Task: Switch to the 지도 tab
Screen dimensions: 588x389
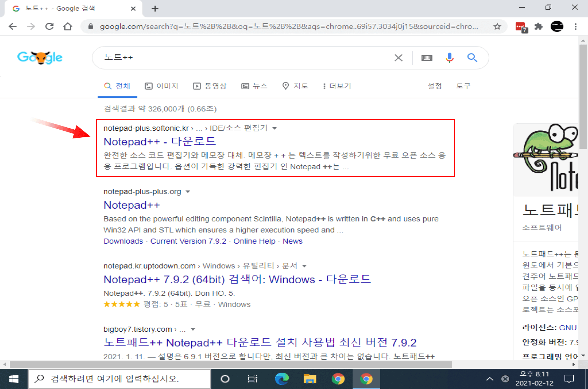Action: point(295,86)
